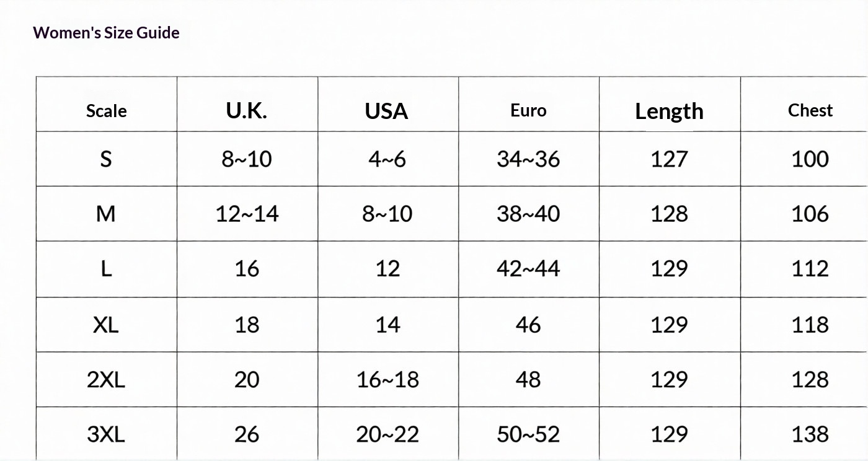This screenshot has height=461, width=868.
Task: Select the Chest value 118
Action: [x=810, y=325]
